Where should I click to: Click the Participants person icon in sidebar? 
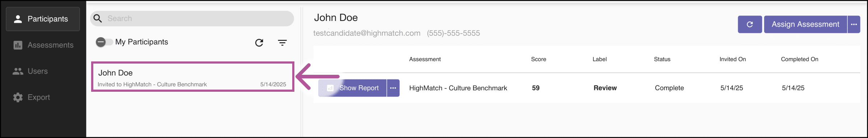18,19
